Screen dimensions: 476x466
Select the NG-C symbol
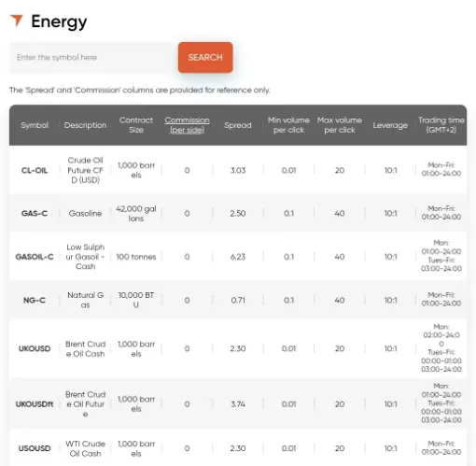point(35,301)
